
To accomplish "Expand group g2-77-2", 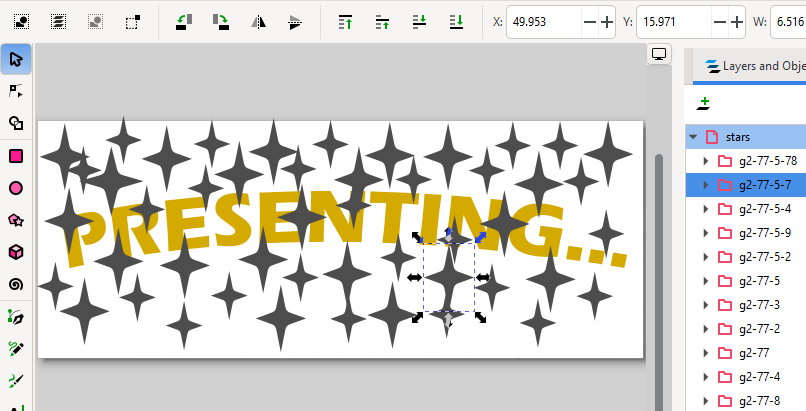I will (x=706, y=329).
